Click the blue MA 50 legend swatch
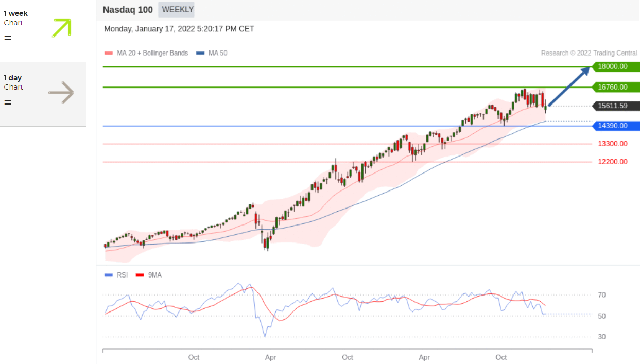This screenshot has height=364, width=640. [x=200, y=53]
